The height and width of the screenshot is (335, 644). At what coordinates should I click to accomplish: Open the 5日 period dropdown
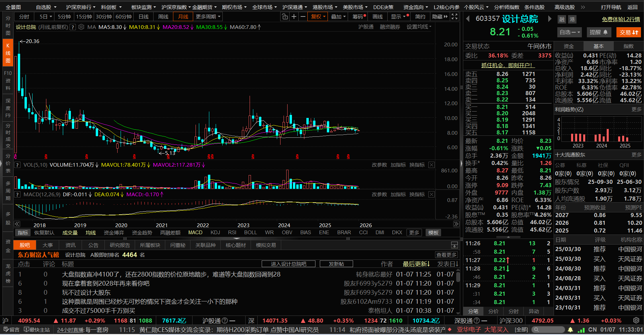pyautogui.click(x=46, y=16)
